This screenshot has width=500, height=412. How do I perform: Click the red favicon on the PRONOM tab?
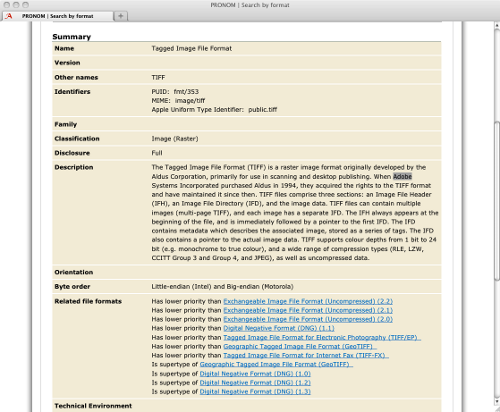coord(9,16)
